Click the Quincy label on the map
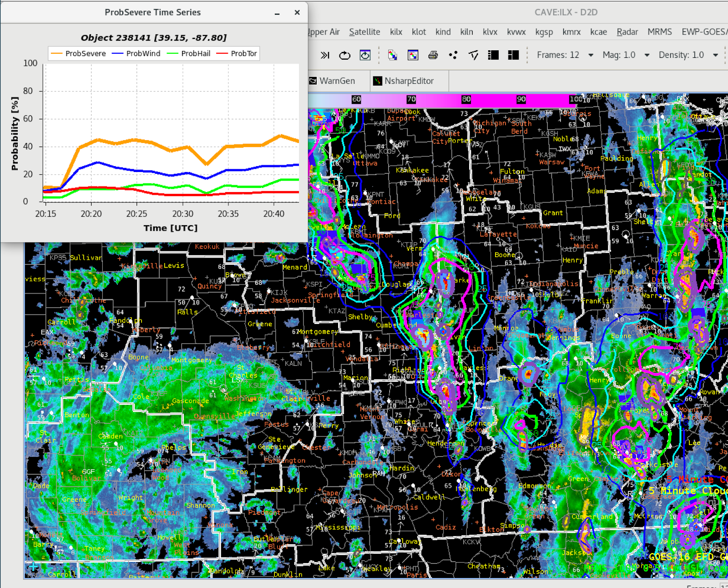Viewport: 728px width, 588px height. pyautogui.click(x=209, y=286)
